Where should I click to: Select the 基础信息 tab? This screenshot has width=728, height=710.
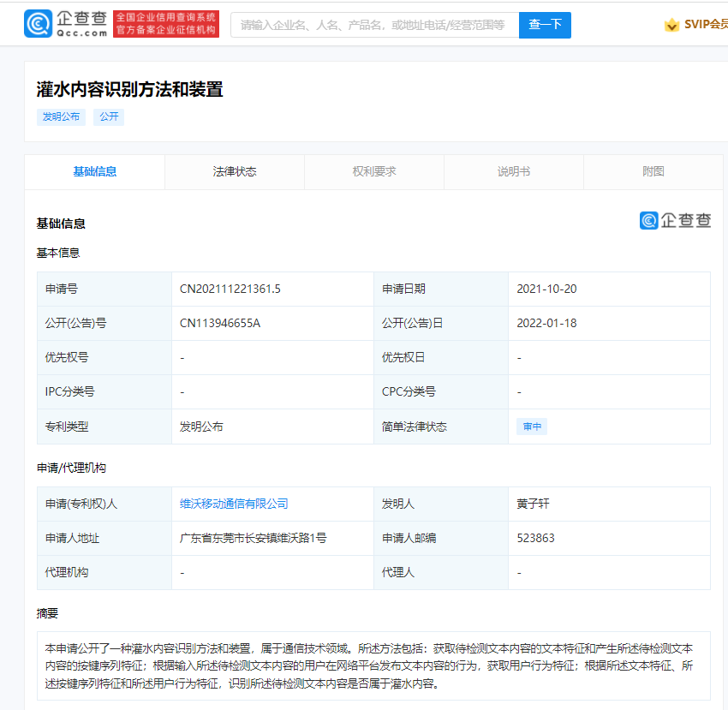coord(95,171)
